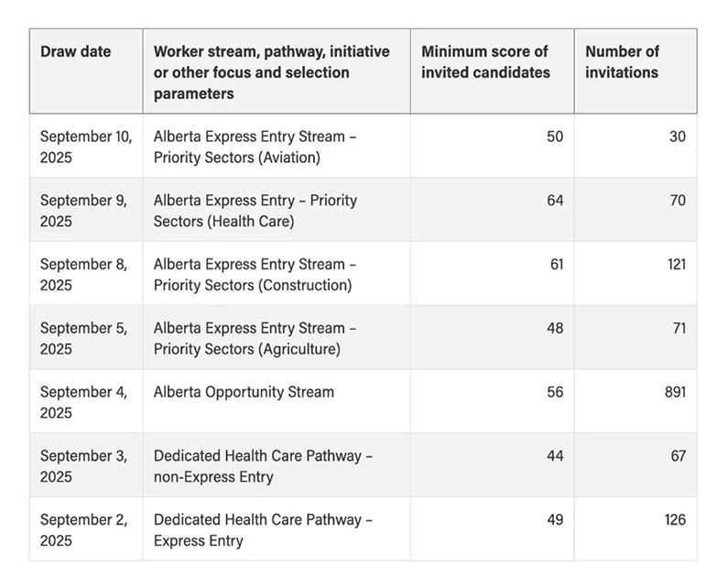Click the Number of invitations header

[622, 61]
